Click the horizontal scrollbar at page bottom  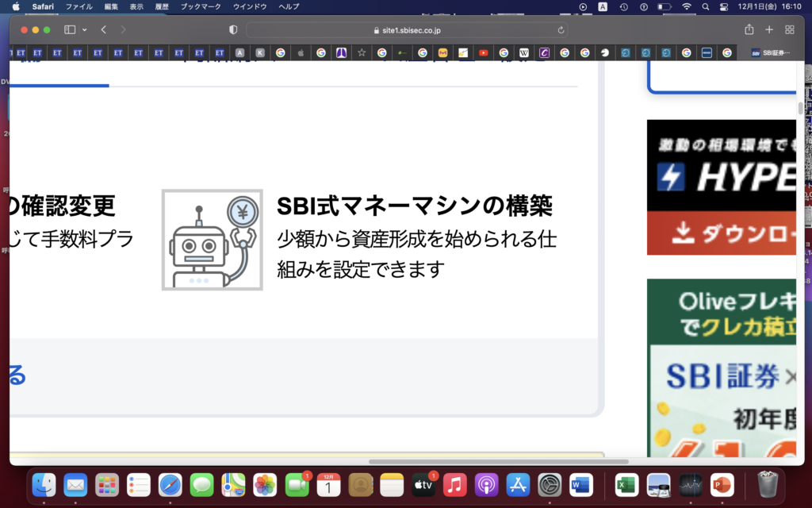pyautogui.click(x=498, y=461)
